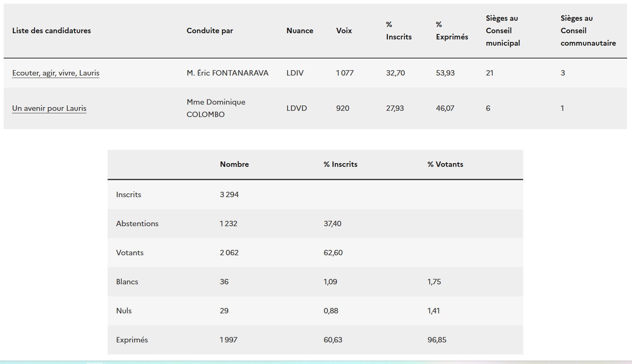This screenshot has height=364, width=632.
Task: Click the 3 294 inscrits number
Action: pyautogui.click(x=229, y=195)
